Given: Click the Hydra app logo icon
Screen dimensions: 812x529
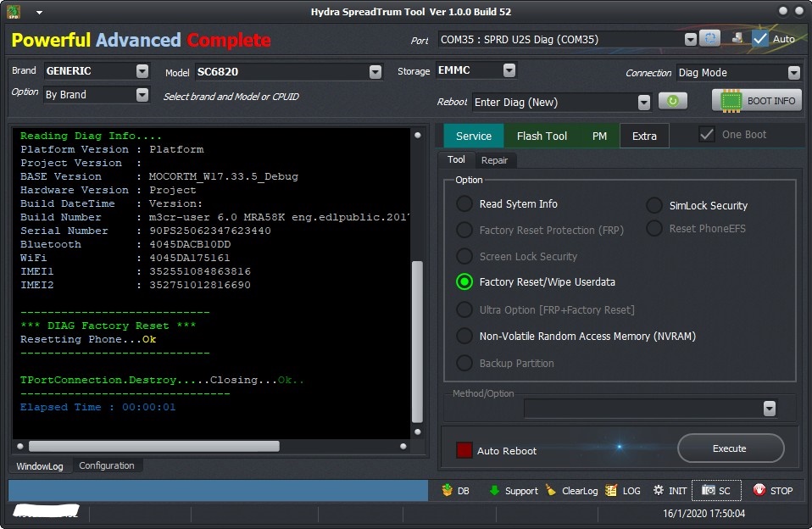Looking at the screenshot, I should pos(14,11).
